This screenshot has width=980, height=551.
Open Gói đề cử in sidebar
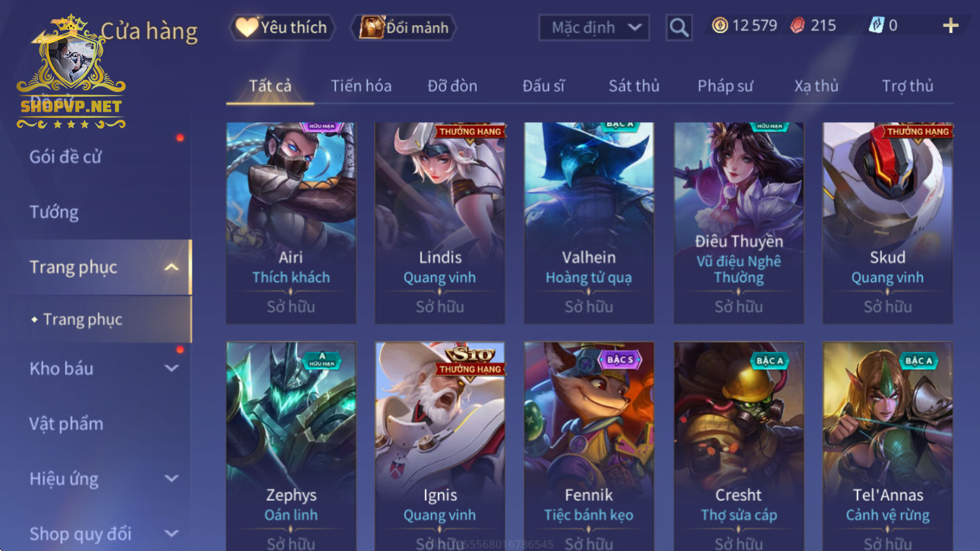coord(66,156)
